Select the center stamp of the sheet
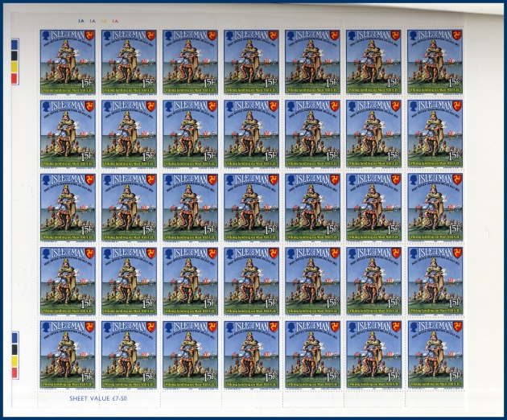Viewport: 507px width, 420px height. coord(251,204)
